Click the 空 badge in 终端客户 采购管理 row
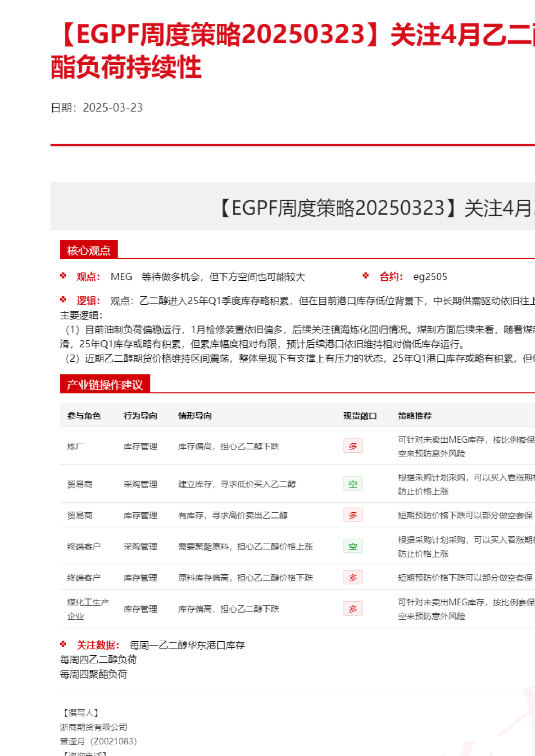Screen dimensions: 535x756 pyautogui.click(x=353, y=546)
